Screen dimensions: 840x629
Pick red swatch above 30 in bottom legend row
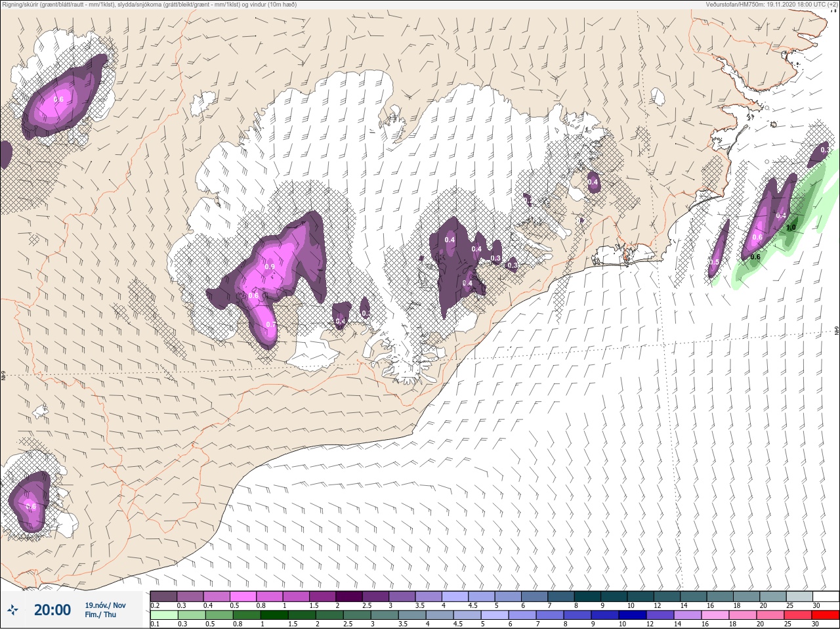pos(826,615)
